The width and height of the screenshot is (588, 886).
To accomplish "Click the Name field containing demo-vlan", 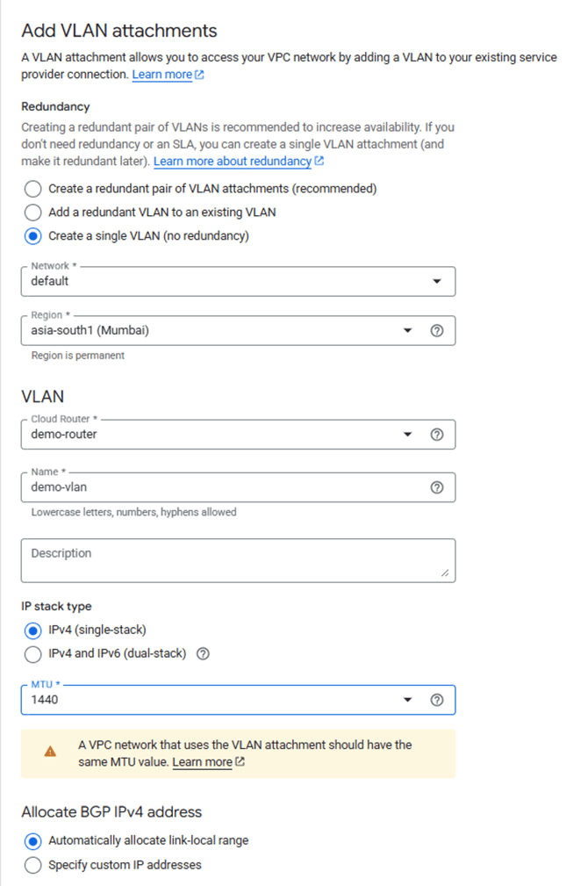I will (x=238, y=487).
